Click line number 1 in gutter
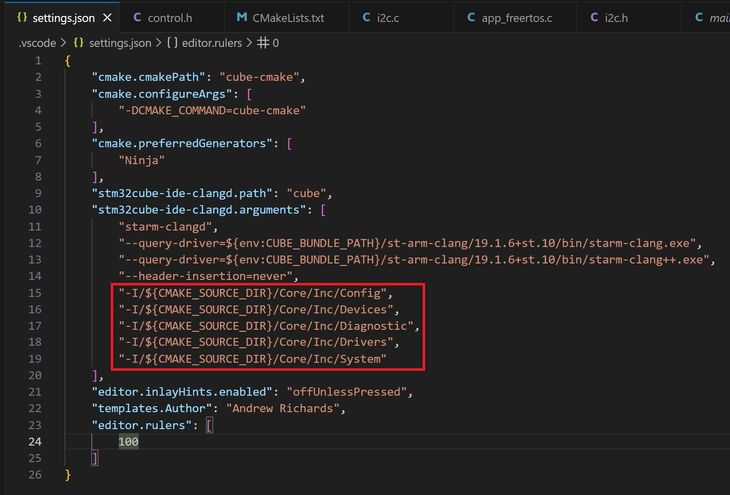 click(x=38, y=61)
